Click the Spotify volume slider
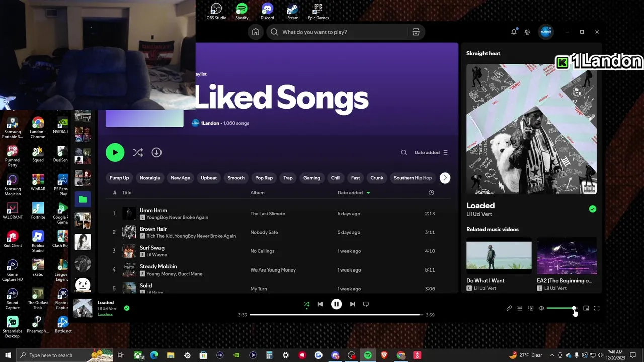The width and height of the screenshot is (644, 362). click(561, 308)
